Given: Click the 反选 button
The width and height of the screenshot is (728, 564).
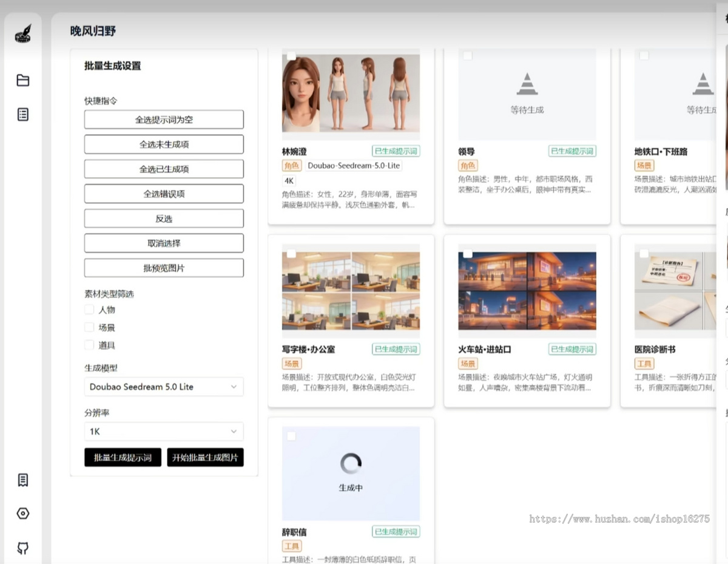Looking at the screenshot, I should pos(164,219).
